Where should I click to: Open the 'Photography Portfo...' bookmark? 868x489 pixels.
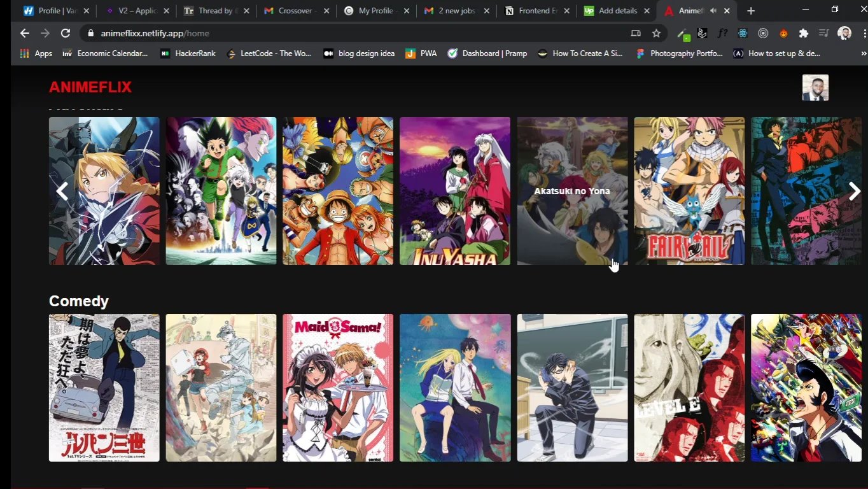(x=680, y=53)
